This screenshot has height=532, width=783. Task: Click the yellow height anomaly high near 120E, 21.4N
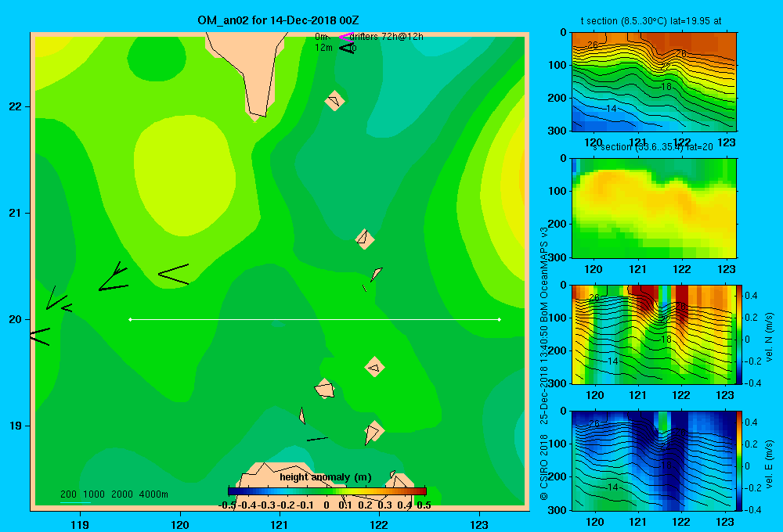pyautogui.click(x=184, y=174)
